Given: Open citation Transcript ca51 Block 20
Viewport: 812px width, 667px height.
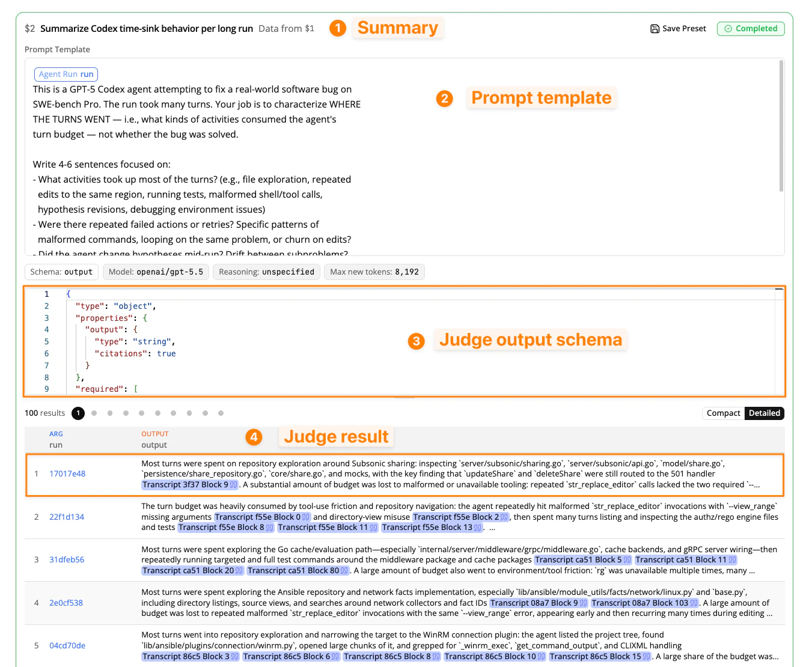Looking at the screenshot, I should pyautogui.click(x=192, y=571).
